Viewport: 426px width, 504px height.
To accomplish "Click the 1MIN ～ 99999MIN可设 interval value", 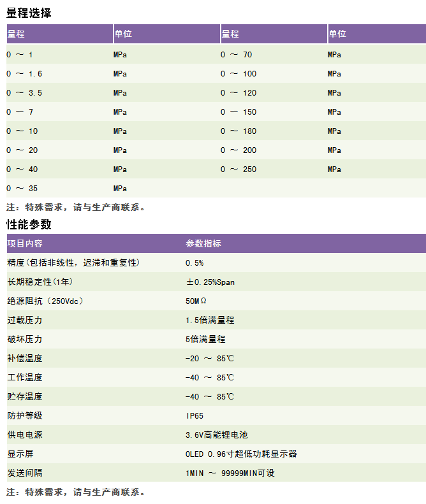I will tap(230, 473).
